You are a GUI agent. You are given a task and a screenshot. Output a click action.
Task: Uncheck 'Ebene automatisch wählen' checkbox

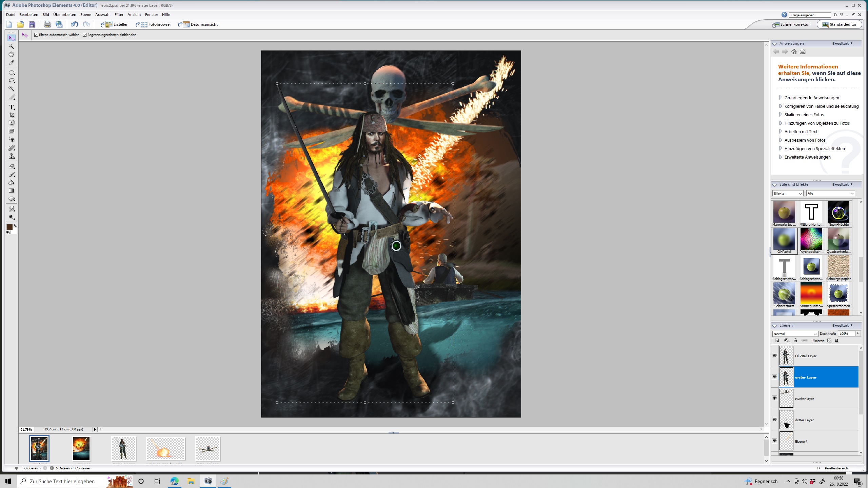(36, 35)
